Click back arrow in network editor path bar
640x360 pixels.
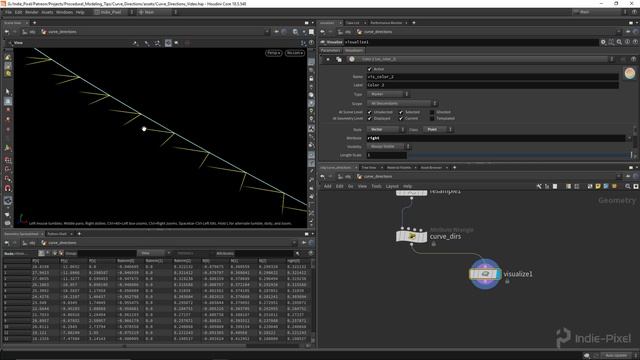(322, 177)
